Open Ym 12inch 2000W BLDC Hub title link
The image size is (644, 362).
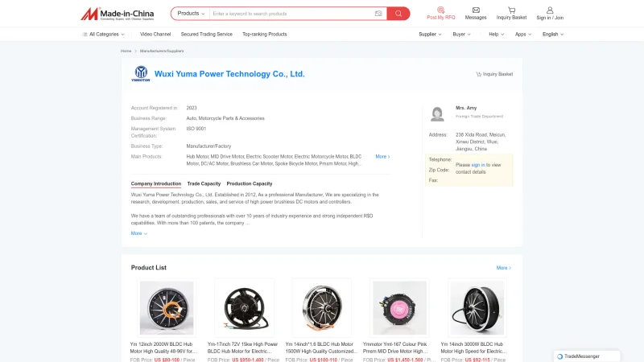163,348
